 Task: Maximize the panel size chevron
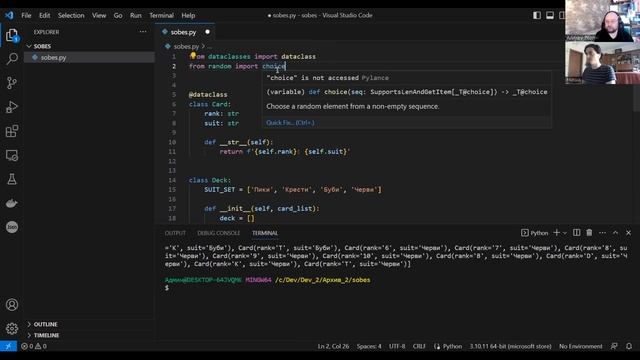(x=616, y=233)
